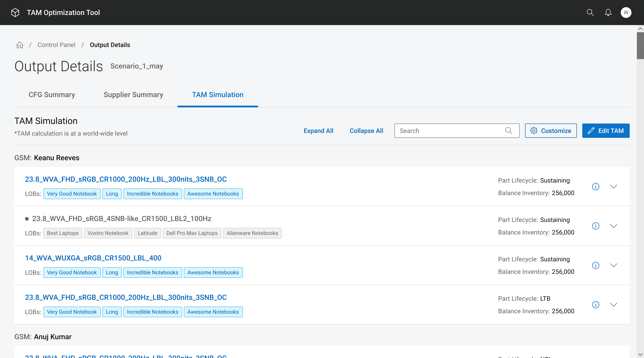Open the notifications bell

click(x=608, y=13)
